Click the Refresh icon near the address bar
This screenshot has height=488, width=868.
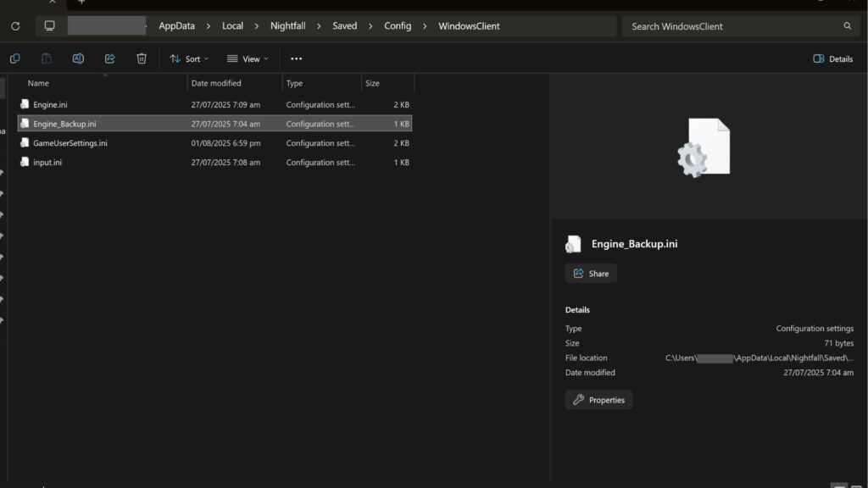pos(14,25)
